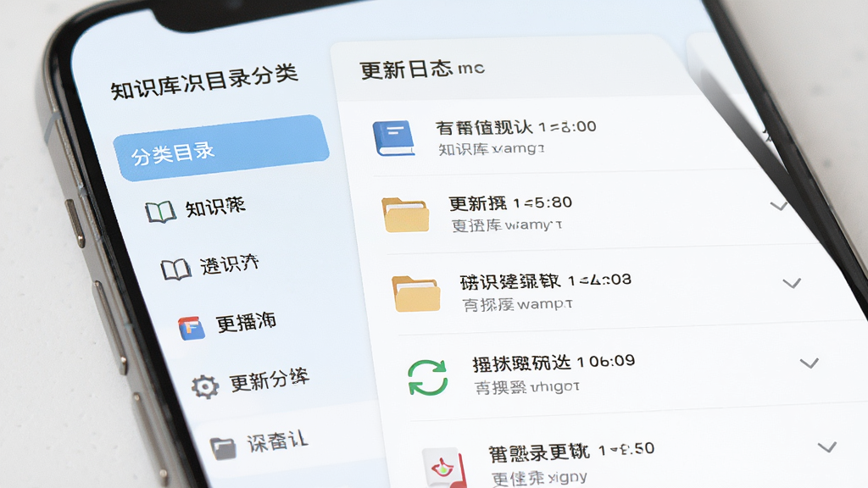Click the 更新日 header title
This screenshot has height=488, width=868.
[422, 69]
